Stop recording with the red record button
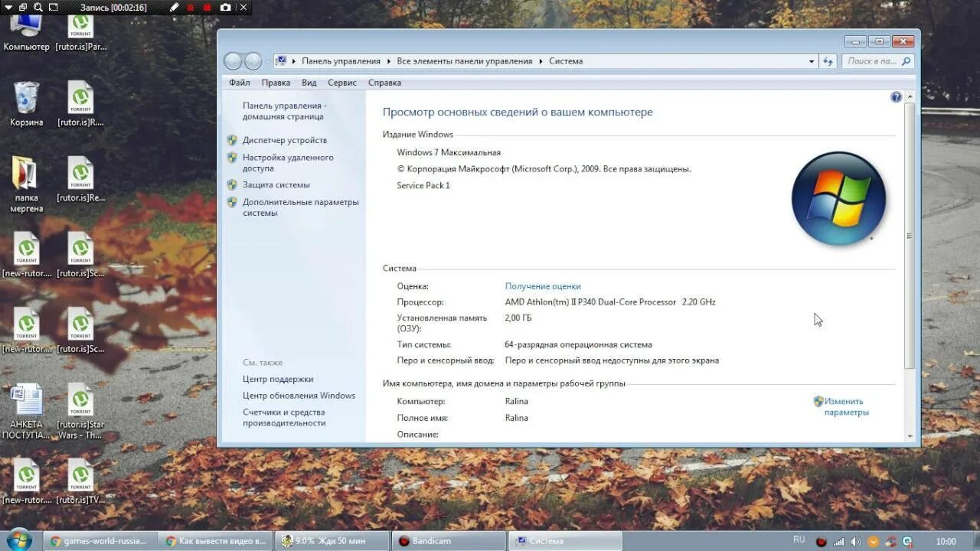Image resolution: width=980 pixels, height=551 pixels. tap(207, 8)
